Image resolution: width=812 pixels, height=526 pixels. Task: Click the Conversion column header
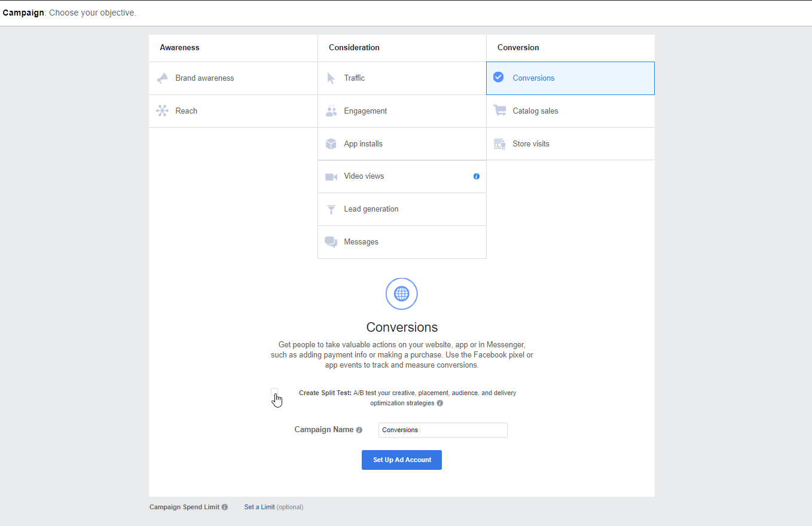pos(518,47)
